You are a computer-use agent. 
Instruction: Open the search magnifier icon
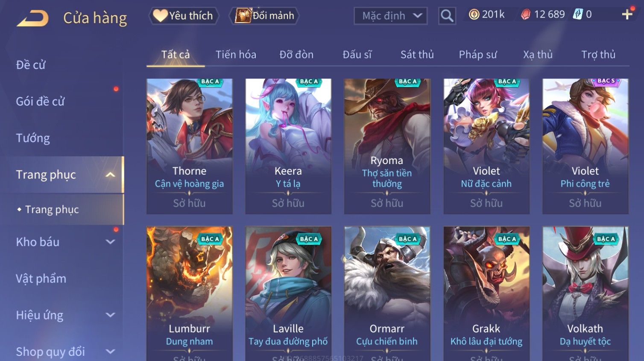point(447,16)
